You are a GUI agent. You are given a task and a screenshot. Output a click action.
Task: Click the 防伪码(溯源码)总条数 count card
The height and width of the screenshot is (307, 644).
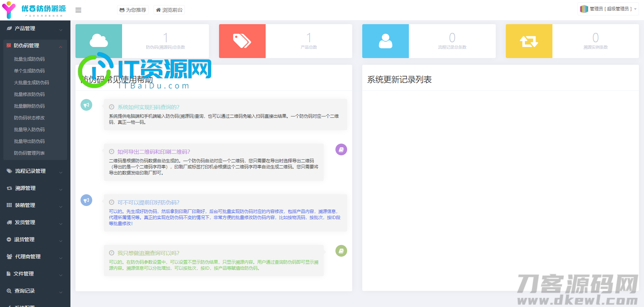pos(165,41)
